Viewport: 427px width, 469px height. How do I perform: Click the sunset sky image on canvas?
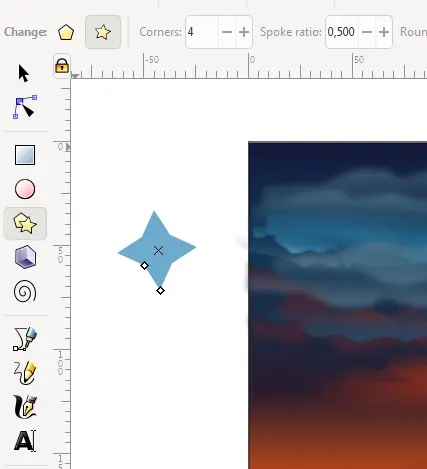point(337,305)
